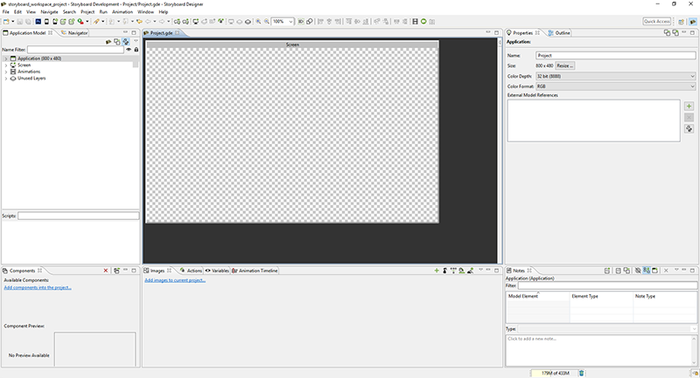Switch to the Navigator tab
The height and width of the screenshot is (378, 700).
click(75, 33)
